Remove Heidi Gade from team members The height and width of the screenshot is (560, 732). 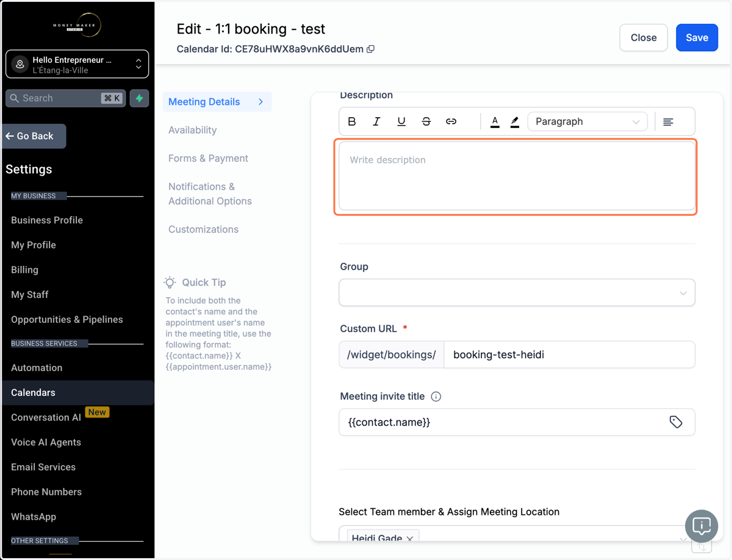point(410,539)
